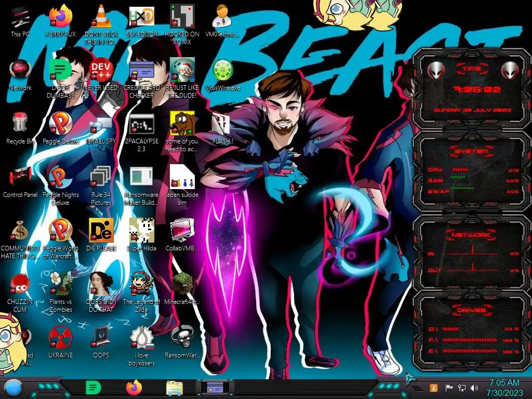Click the F:\ drive usage bar
Screen dimensions: 532x399
click(470, 340)
